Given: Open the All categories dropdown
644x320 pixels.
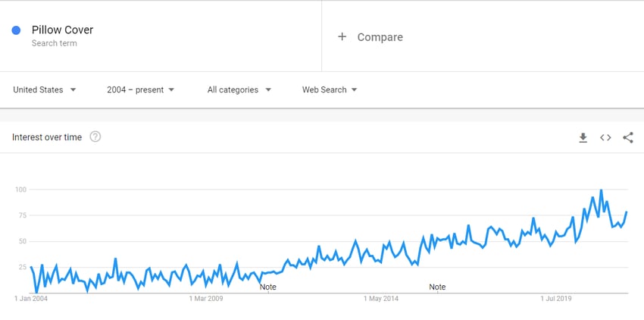Looking at the screenshot, I should point(239,89).
